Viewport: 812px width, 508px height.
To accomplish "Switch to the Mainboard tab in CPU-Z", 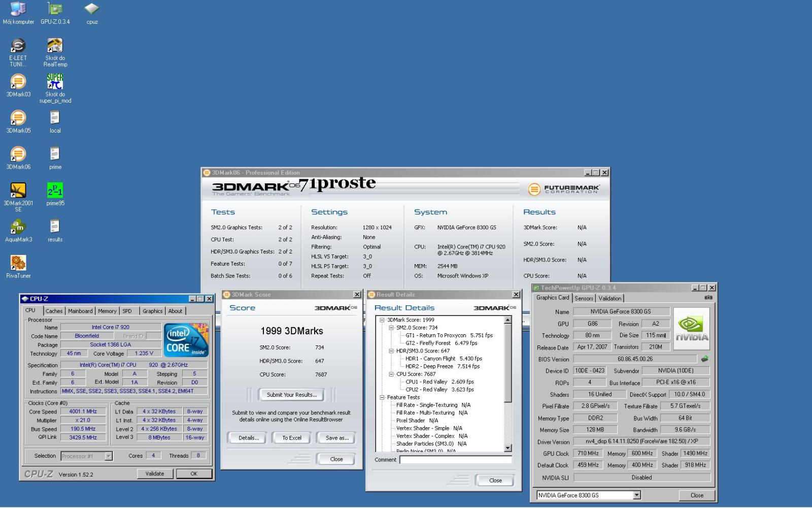I will [80, 311].
